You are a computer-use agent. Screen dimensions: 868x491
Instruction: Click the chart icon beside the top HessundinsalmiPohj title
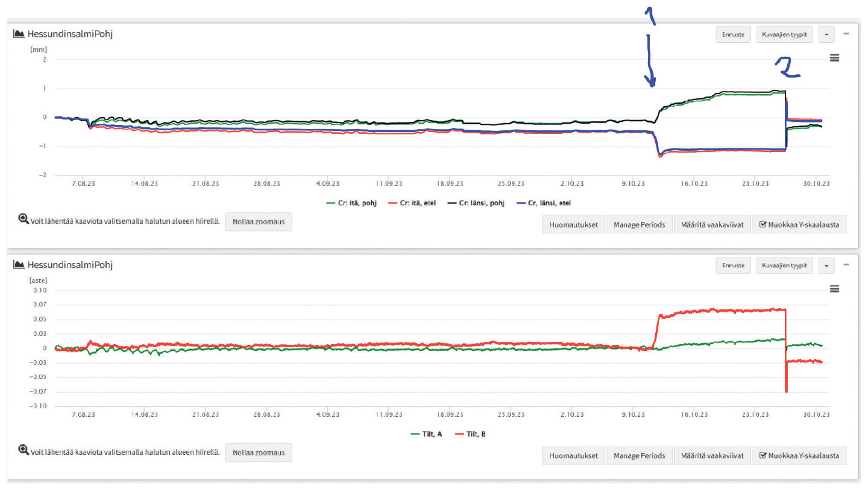[x=19, y=34]
